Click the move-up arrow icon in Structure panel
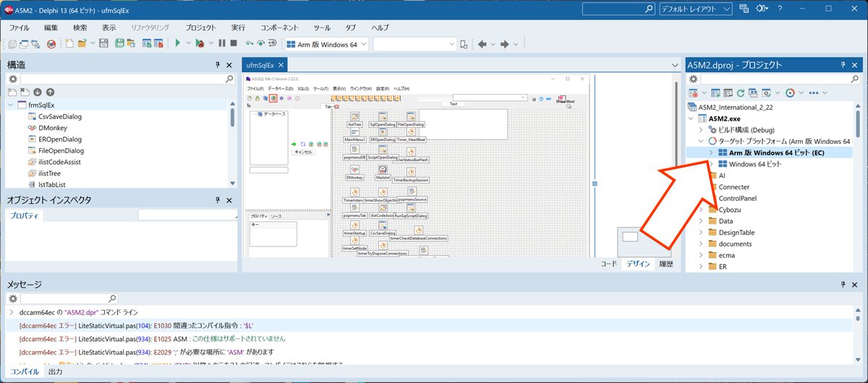 (x=50, y=92)
